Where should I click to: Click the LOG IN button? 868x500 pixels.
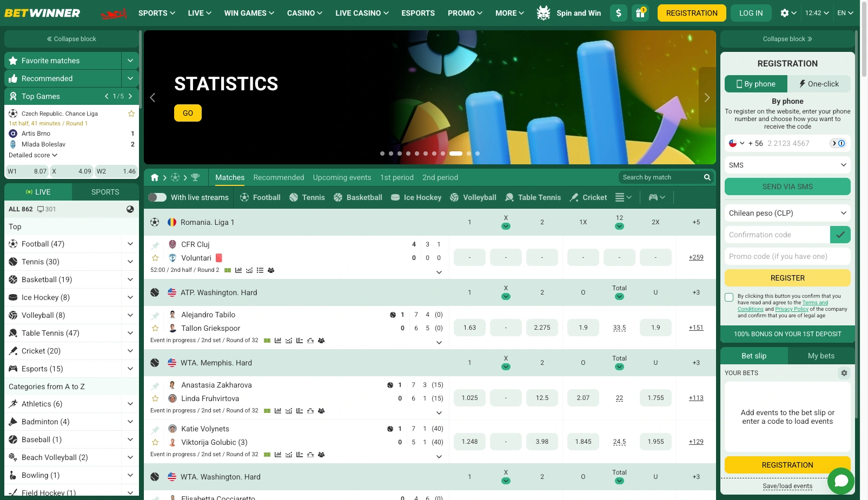[x=751, y=13]
